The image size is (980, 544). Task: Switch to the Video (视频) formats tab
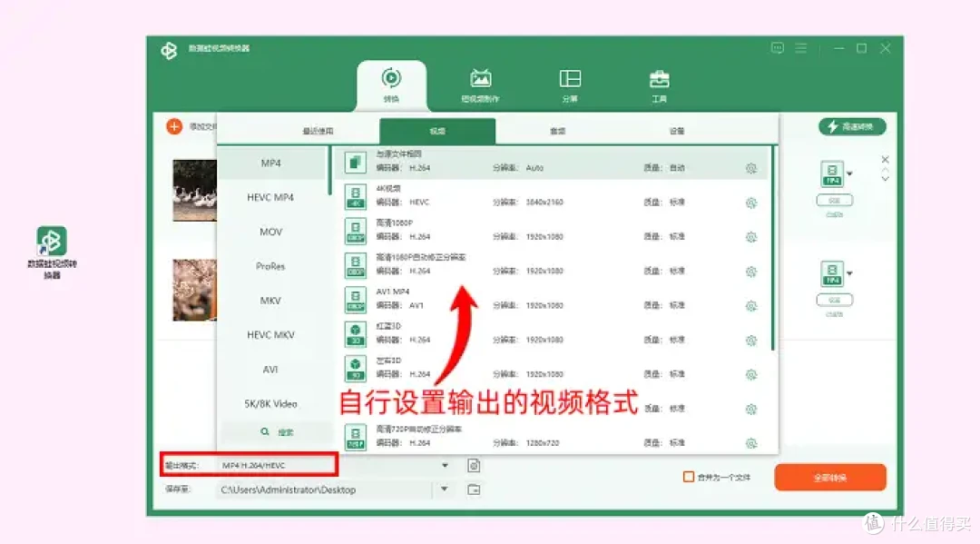437,132
